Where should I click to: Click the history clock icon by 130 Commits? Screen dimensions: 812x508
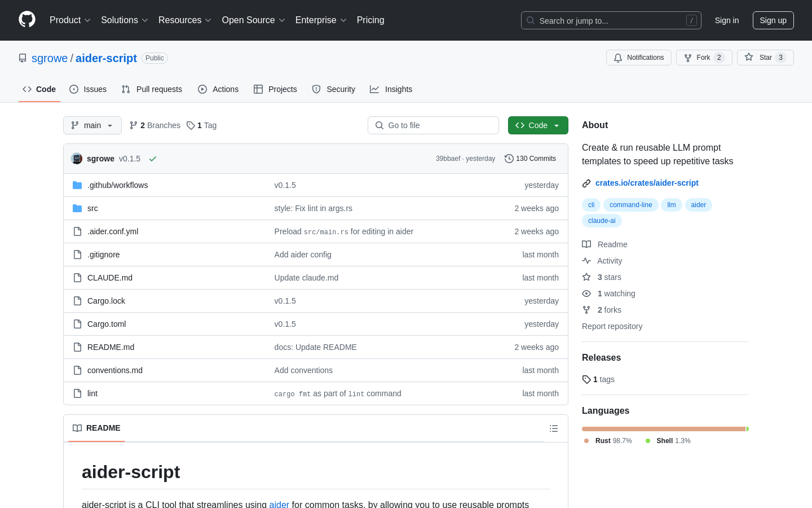tap(509, 159)
